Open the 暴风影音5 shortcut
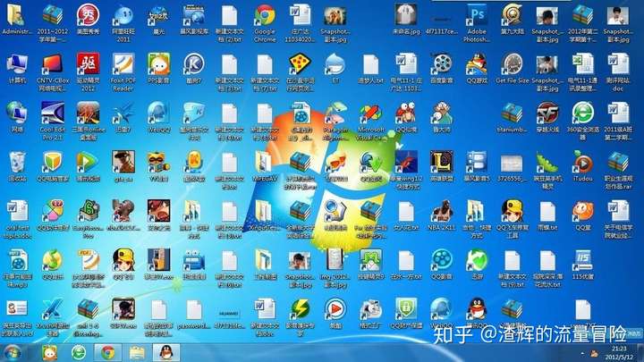Screen dimensions: 644x362 click(477, 163)
